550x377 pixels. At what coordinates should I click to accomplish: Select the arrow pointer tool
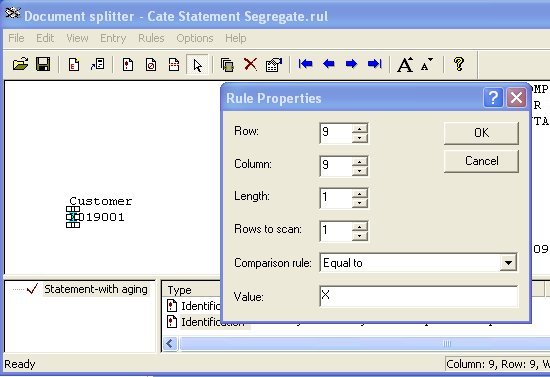point(197,65)
